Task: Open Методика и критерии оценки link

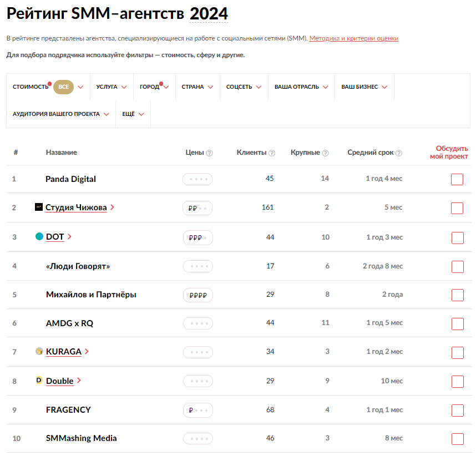Action: 353,38
